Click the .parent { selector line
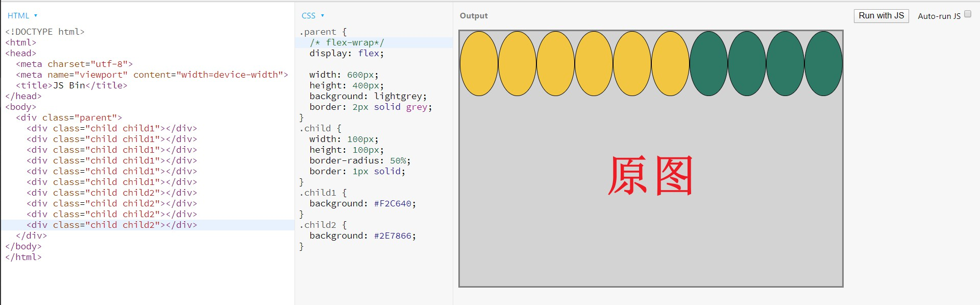 pyautogui.click(x=323, y=32)
